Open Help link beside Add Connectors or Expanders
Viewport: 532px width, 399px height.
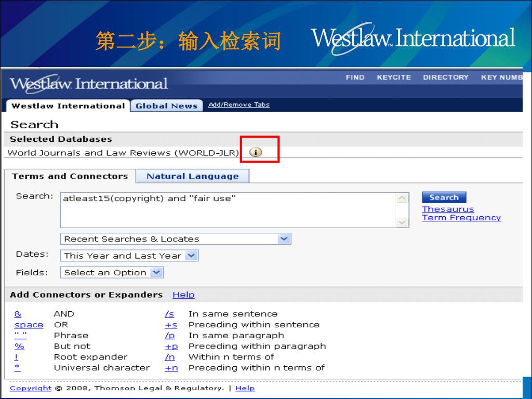183,295
